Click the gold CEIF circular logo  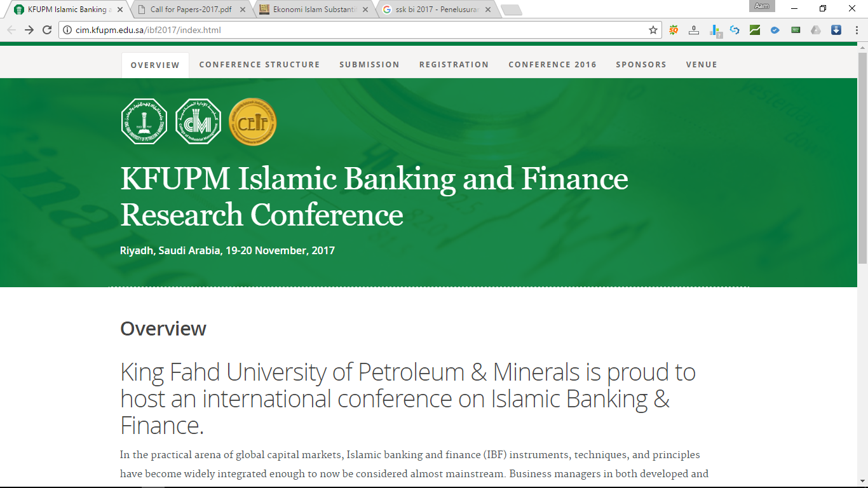252,121
